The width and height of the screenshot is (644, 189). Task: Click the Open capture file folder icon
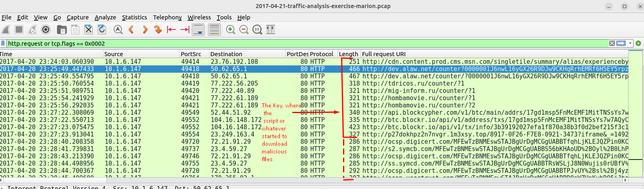[x=61, y=29]
